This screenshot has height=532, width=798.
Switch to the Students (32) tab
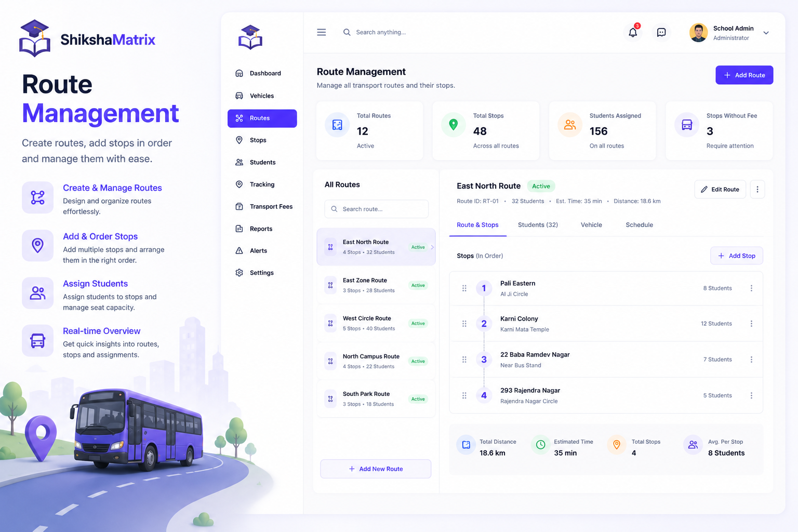pos(538,225)
